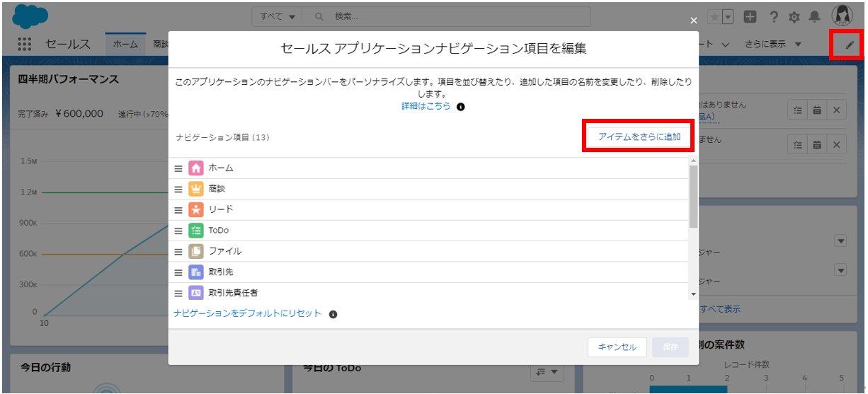Click the drag handle of the 取引先責任者 row
868x394 pixels.
point(178,293)
